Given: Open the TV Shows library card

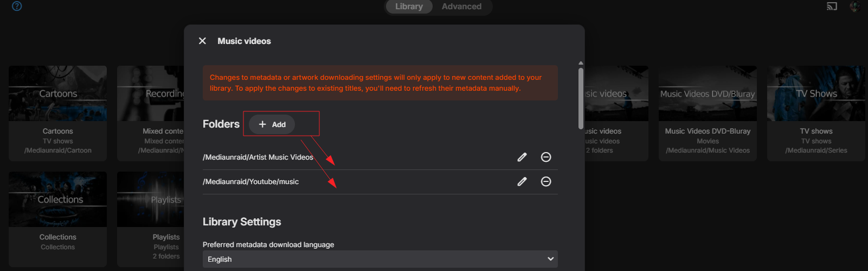Looking at the screenshot, I should tap(816, 114).
